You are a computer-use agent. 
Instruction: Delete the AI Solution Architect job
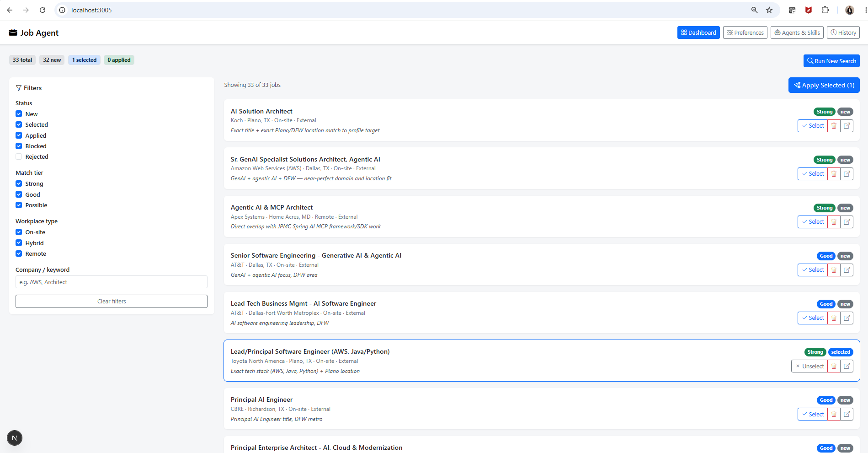click(x=834, y=126)
